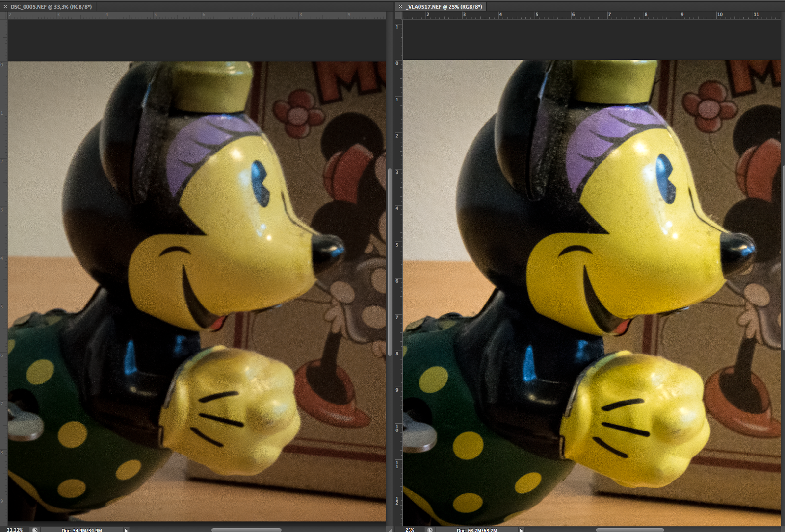Click the Doc: 34.9M/34.9M status text
The image size is (785, 532).
point(82,530)
